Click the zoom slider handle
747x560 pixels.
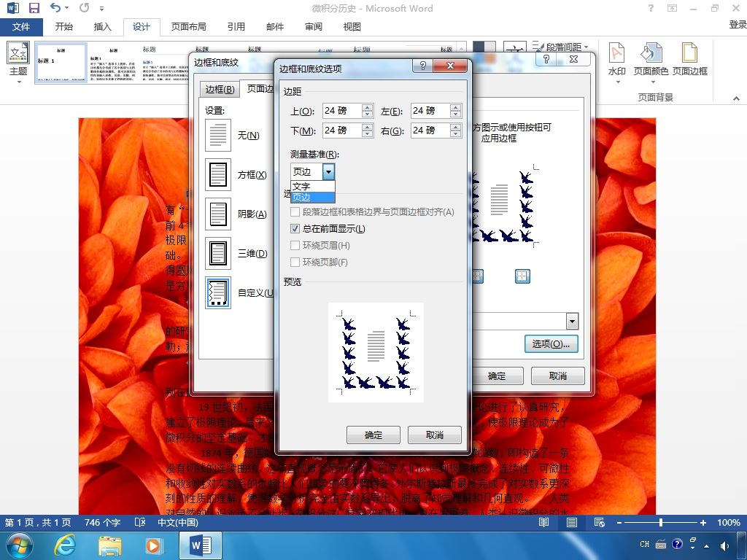point(661,522)
